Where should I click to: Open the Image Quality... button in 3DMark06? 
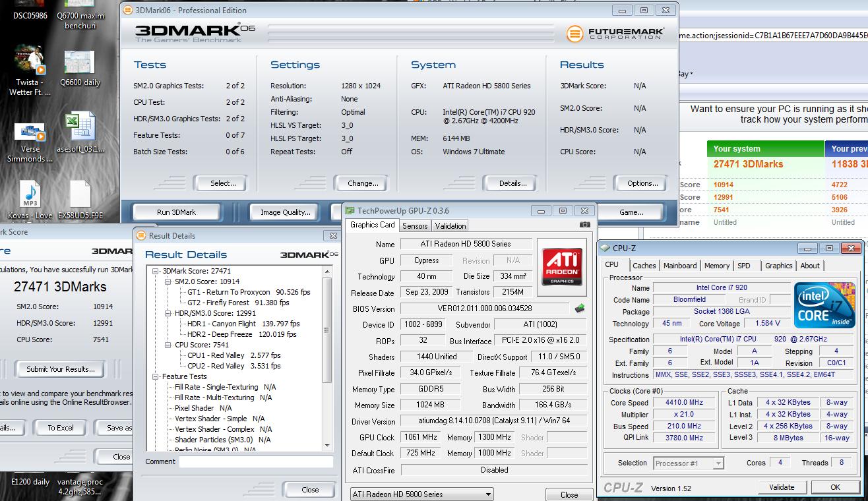[285, 212]
